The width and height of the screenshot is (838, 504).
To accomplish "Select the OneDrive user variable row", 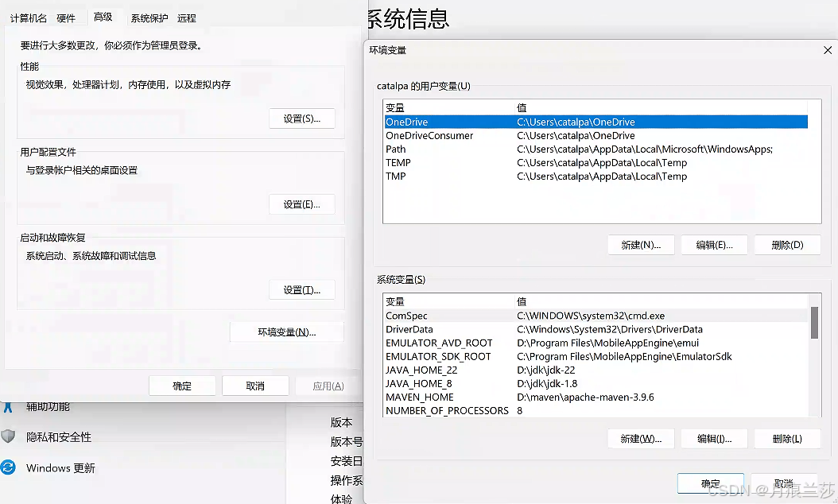I will 596,122.
